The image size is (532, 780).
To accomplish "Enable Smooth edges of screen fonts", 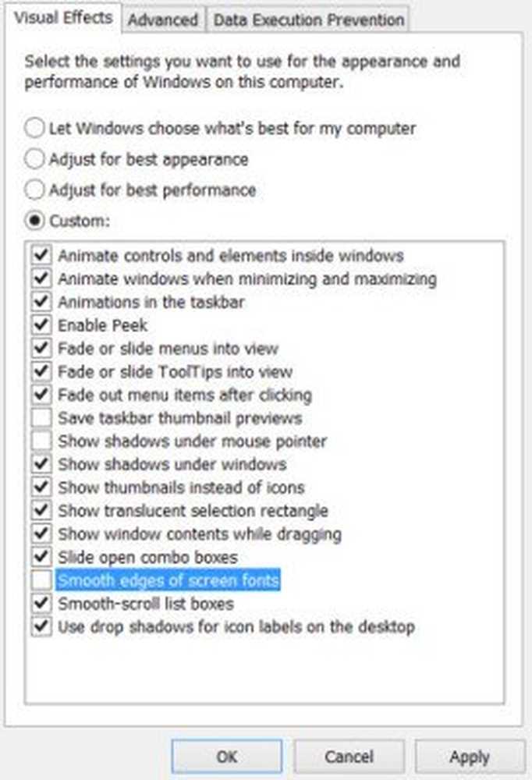I will [x=41, y=580].
